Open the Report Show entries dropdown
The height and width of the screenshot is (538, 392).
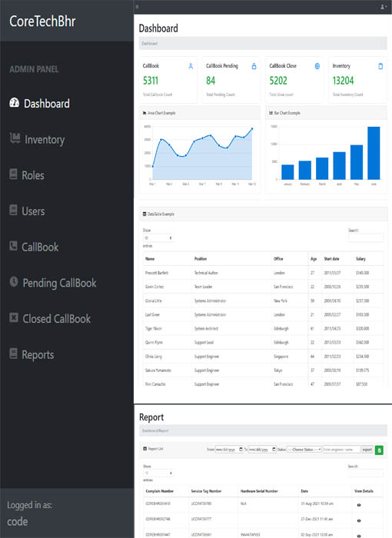[158, 473]
